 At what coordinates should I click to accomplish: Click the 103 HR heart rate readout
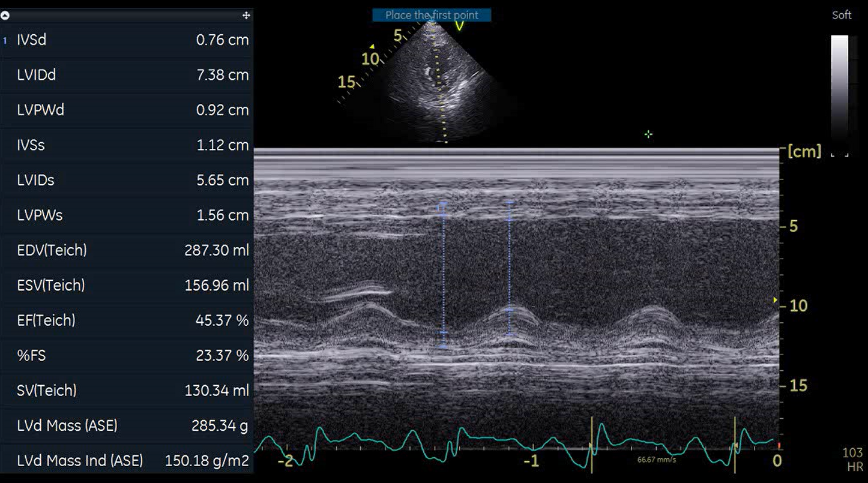(852, 459)
